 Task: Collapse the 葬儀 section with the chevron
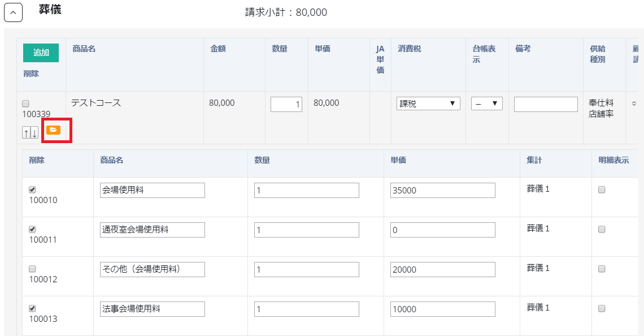(x=13, y=12)
